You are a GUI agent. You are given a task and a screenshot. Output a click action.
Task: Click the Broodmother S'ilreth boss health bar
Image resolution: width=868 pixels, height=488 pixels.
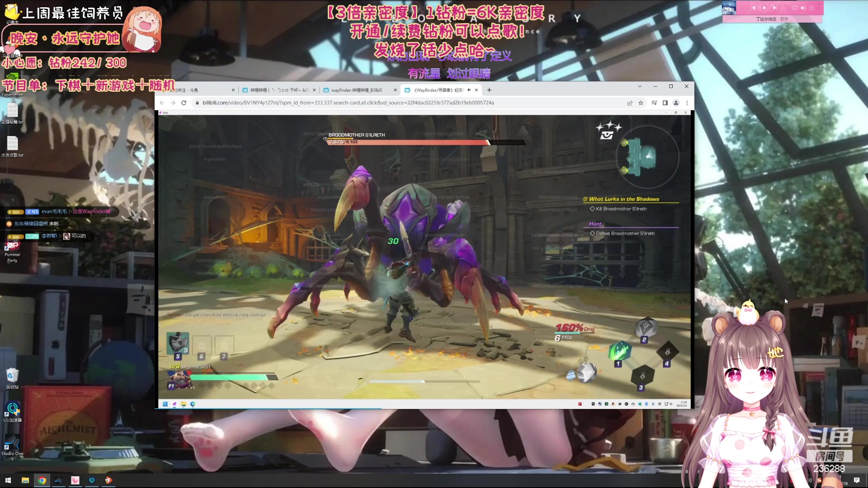425,142
